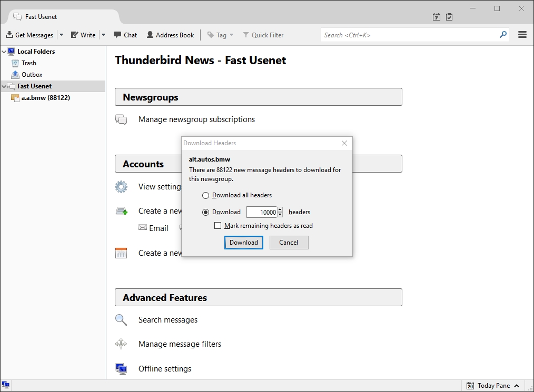Open the Tasks tab icon
Image resolution: width=534 pixels, height=392 pixels.
click(449, 17)
